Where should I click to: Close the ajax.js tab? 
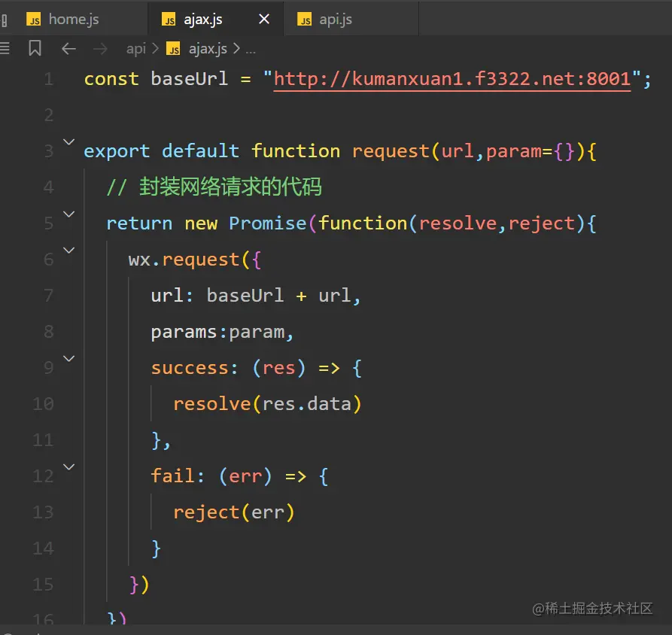tap(264, 19)
